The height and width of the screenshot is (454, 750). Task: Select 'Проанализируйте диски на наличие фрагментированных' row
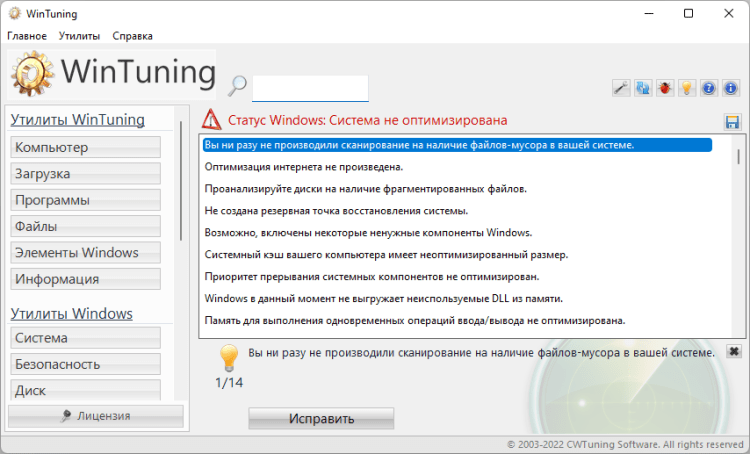(457, 189)
